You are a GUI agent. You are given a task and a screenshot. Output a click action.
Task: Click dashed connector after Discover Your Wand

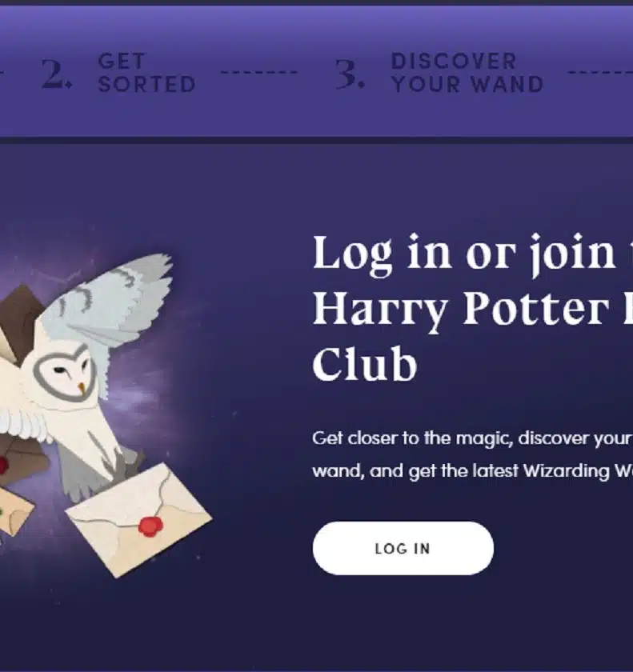(x=600, y=72)
